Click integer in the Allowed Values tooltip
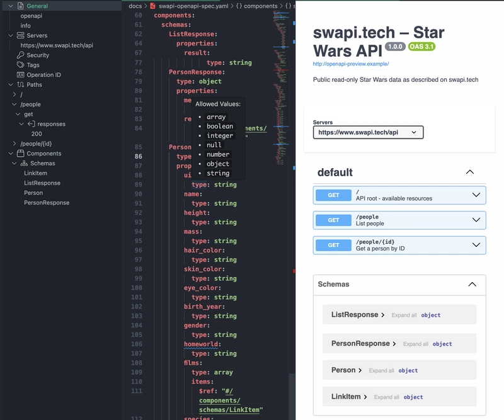Screen dimensions: 504x420 pyautogui.click(x=220, y=135)
